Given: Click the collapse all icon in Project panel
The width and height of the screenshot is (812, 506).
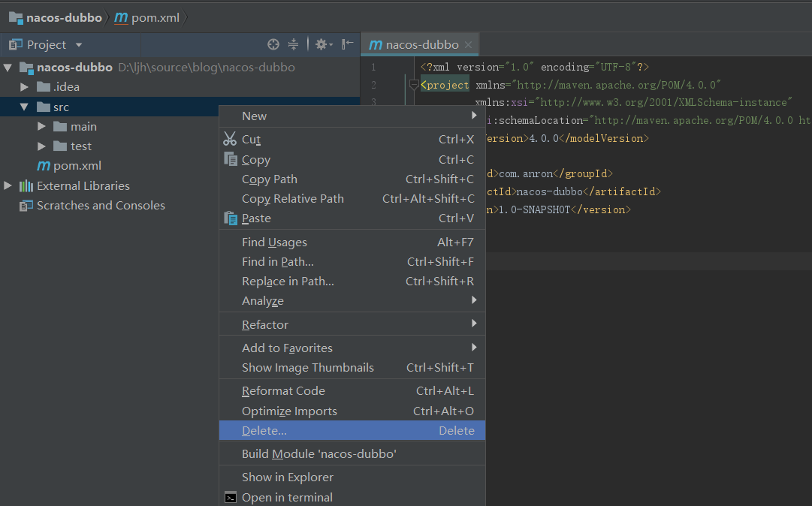Looking at the screenshot, I should [x=294, y=44].
